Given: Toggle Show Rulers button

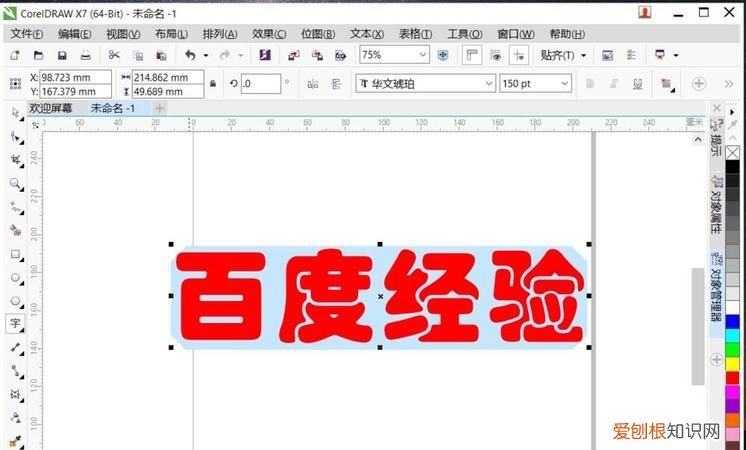Looking at the screenshot, I should pyautogui.click(x=472, y=55).
